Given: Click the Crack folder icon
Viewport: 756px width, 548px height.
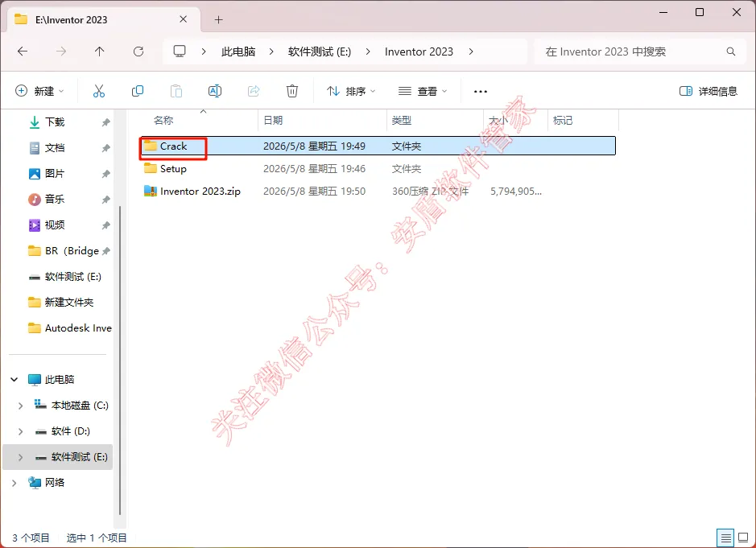Looking at the screenshot, I should tap(151, 146).
